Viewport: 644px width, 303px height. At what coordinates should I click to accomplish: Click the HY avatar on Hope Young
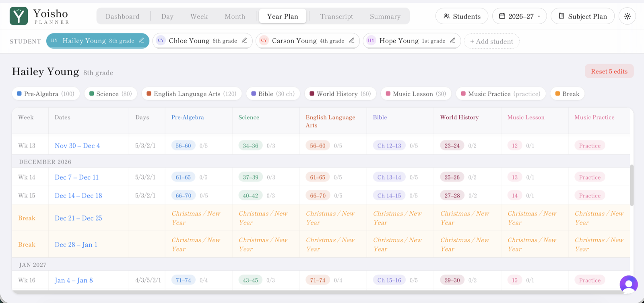(x=371, y=40)
